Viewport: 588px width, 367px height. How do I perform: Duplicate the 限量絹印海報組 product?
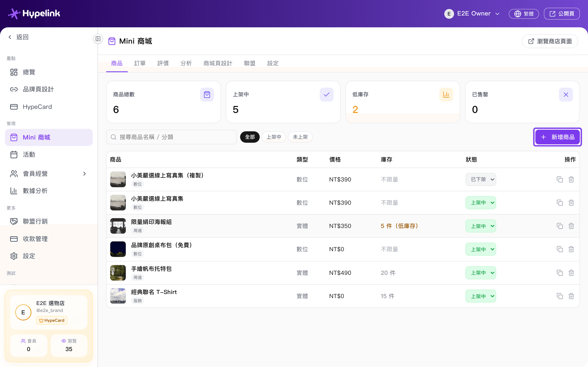point(560,226)
